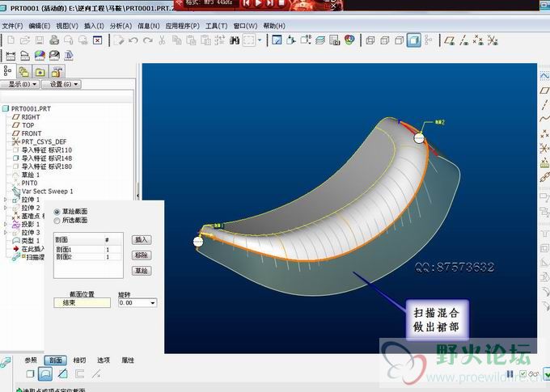Open the 属性 dashboard tab
This screenshot has height=392, width=550.
tap(128, 360)
